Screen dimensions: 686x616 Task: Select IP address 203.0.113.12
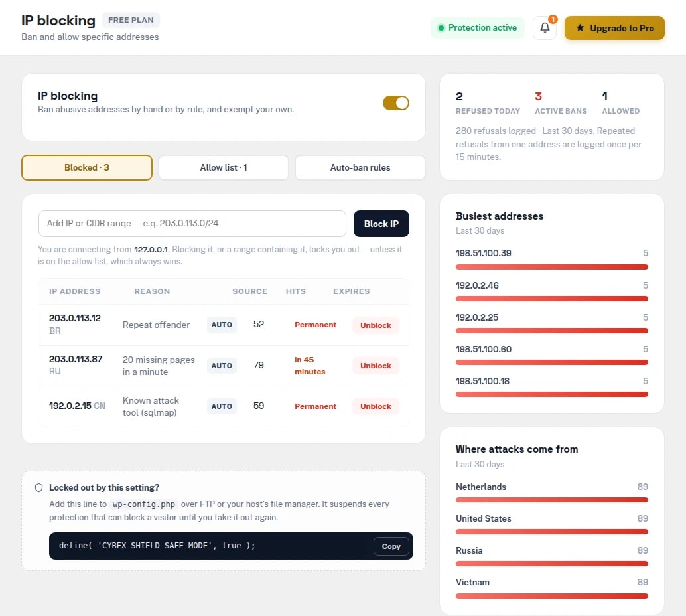[x=75, y=318]
